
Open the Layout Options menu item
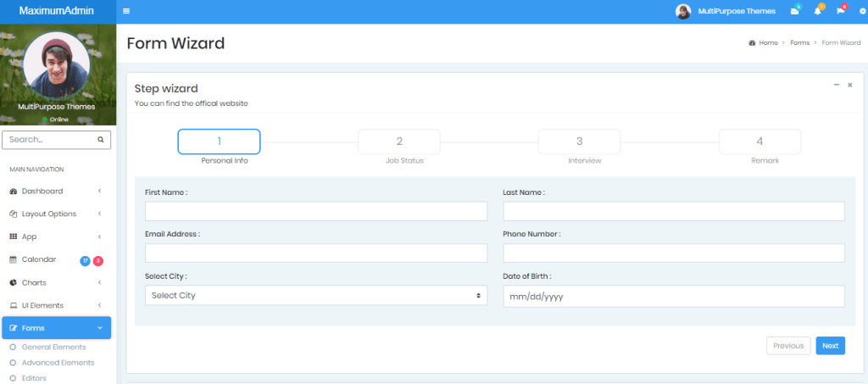[x=57, y=214]
